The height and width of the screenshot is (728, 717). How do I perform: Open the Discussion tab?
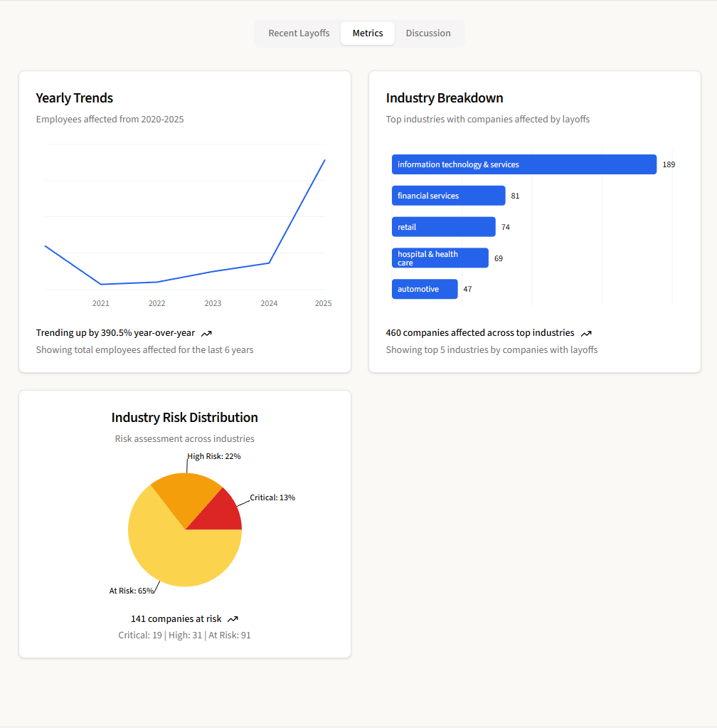pyautogui.click(x=427, y=33)
